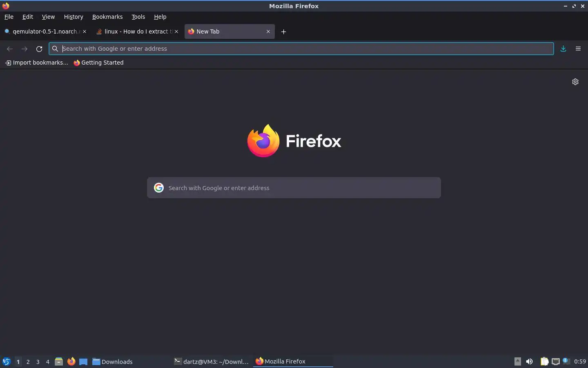
Task: Click the clock showing 0:59
Action: coord(580,361)
